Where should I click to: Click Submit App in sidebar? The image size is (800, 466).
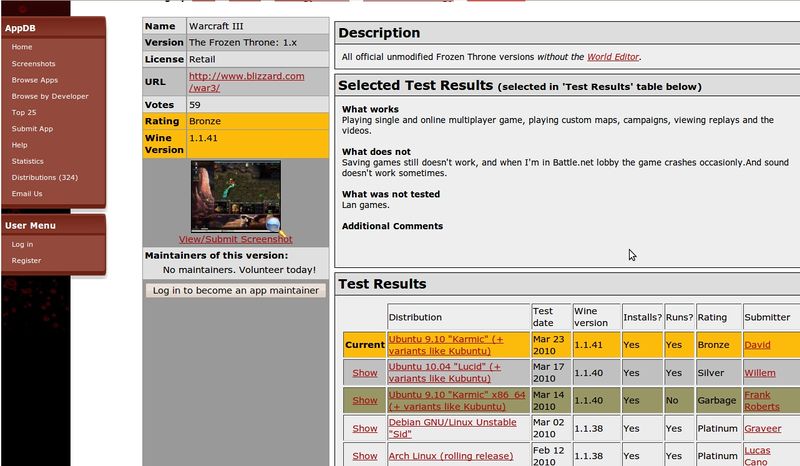point(32,129)
